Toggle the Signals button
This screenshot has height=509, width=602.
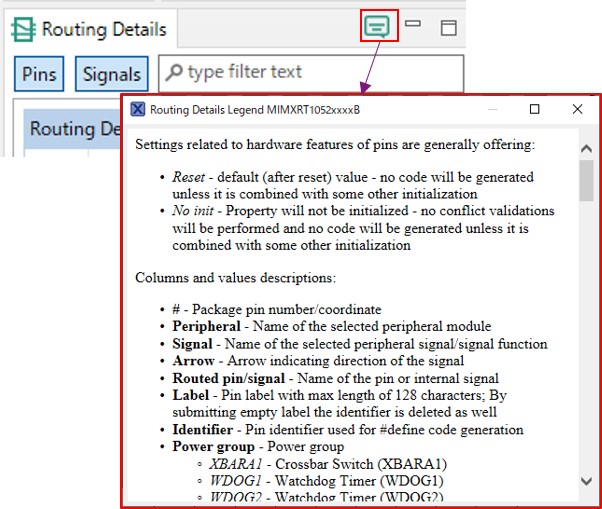[x=112, y=74]
